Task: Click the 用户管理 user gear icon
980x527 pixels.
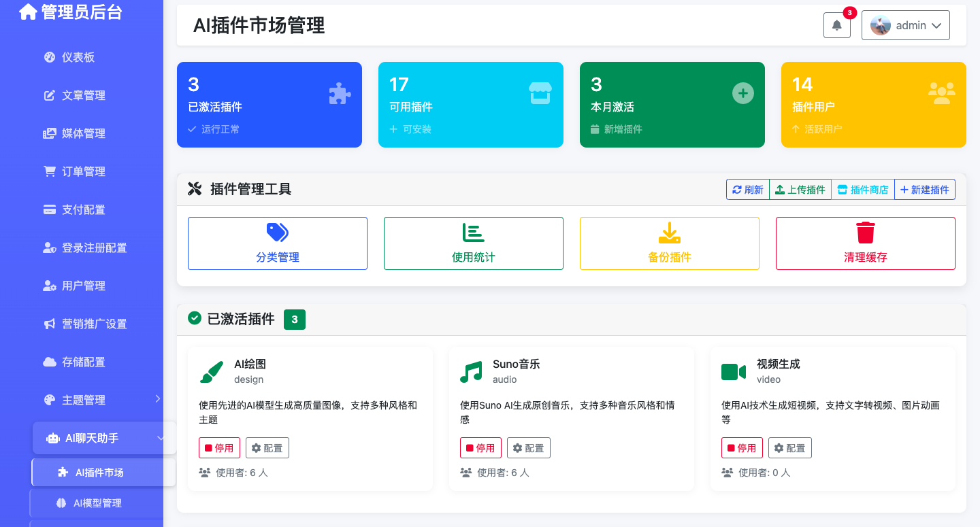Action: 50,286
